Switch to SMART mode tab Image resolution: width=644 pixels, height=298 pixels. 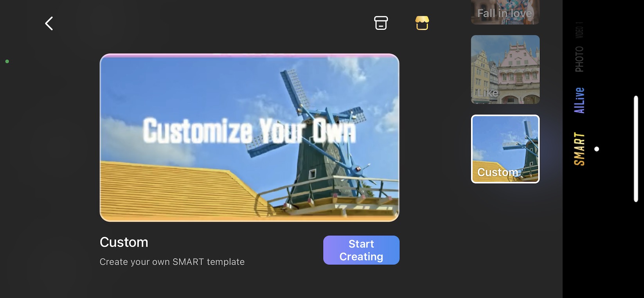click(x=579, y=149)
